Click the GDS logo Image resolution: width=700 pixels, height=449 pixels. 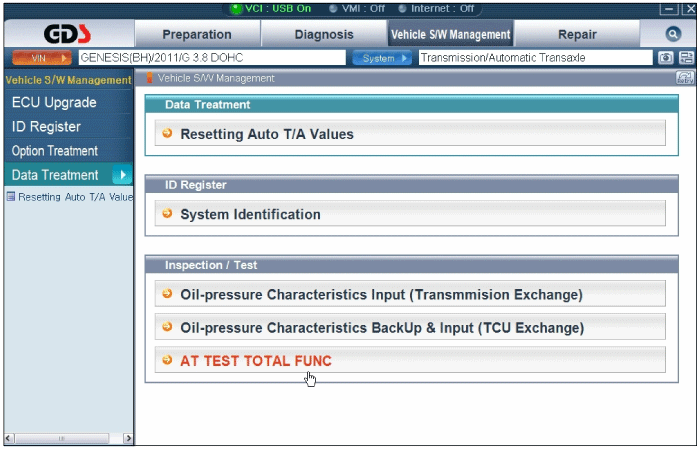point(67,34)
